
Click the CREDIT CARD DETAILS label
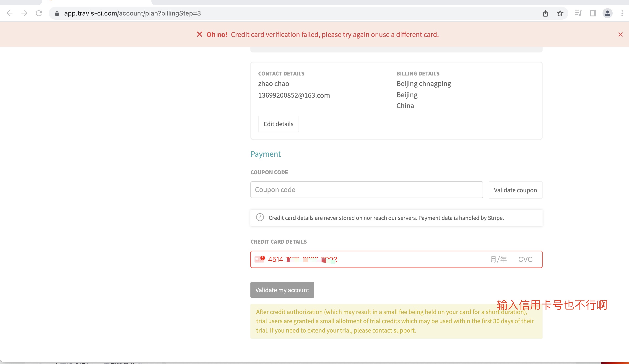pyautogui.click(x=278, y=242)
